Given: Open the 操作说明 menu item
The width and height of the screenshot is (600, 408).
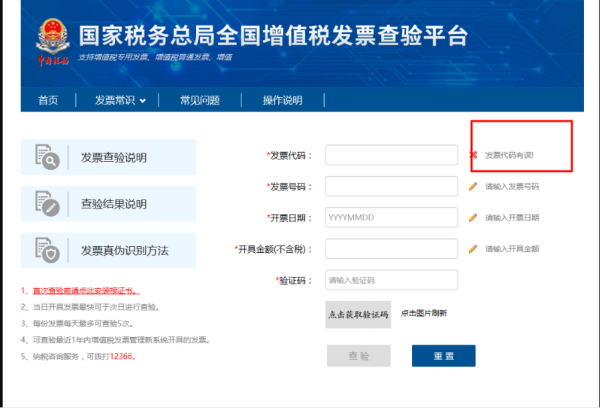Looking at the screenshot, I should pos(282,100).
